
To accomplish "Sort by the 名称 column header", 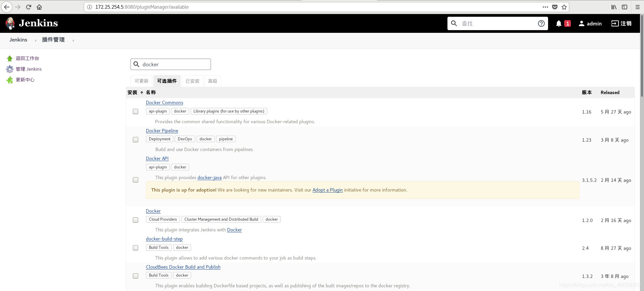I will coord(151,92).
